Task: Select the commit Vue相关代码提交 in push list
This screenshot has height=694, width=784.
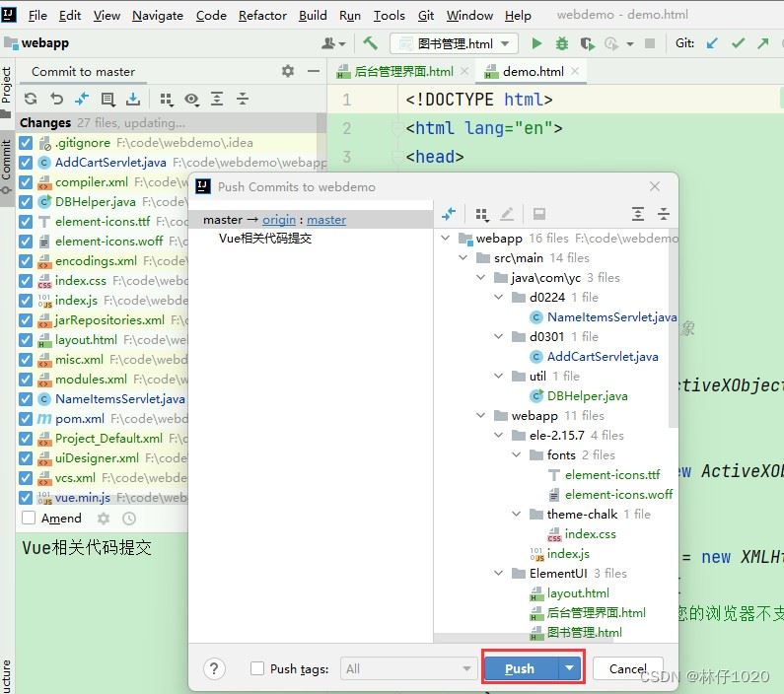Action: coord(265,239)
